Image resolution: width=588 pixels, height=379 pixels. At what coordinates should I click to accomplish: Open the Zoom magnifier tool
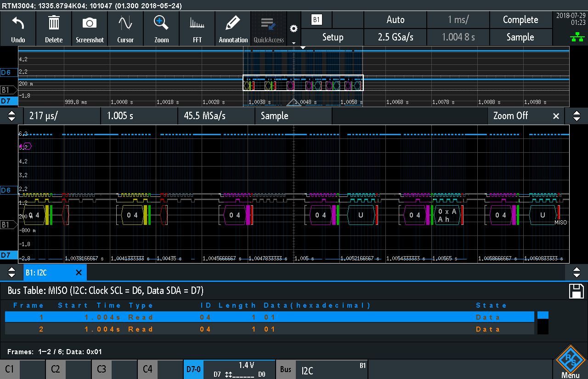pos(161,29)
